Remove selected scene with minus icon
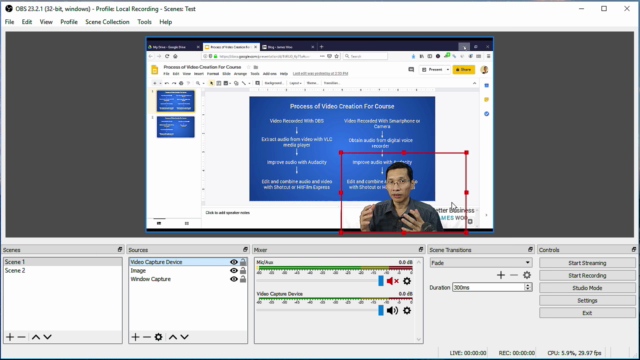This screenshot has height=360, width=640. (22, 337)
